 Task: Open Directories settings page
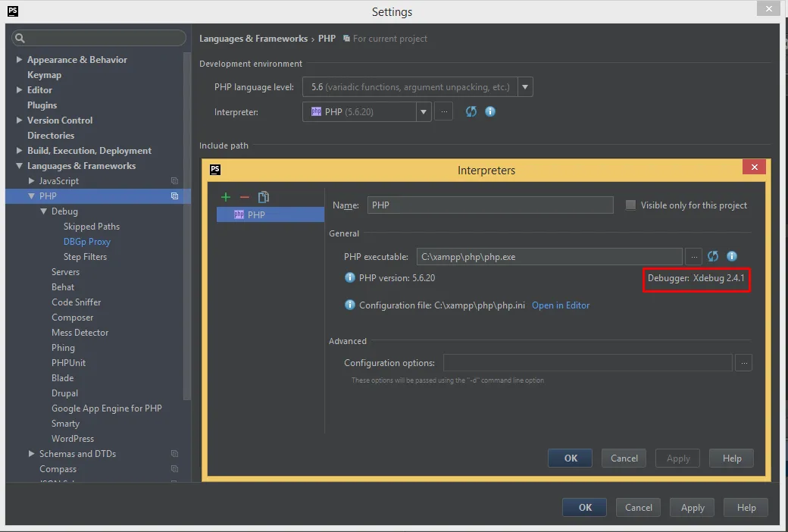click(x=51, y=135)
